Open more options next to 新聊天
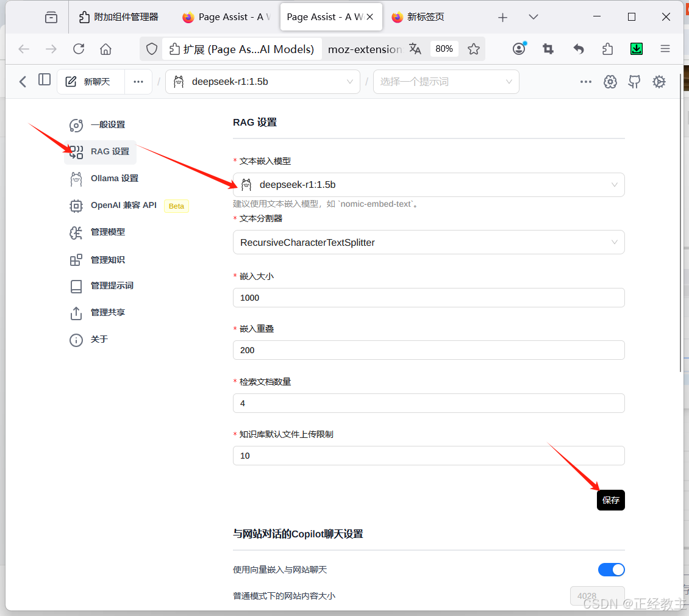689x616 pixels. [138, 82]
